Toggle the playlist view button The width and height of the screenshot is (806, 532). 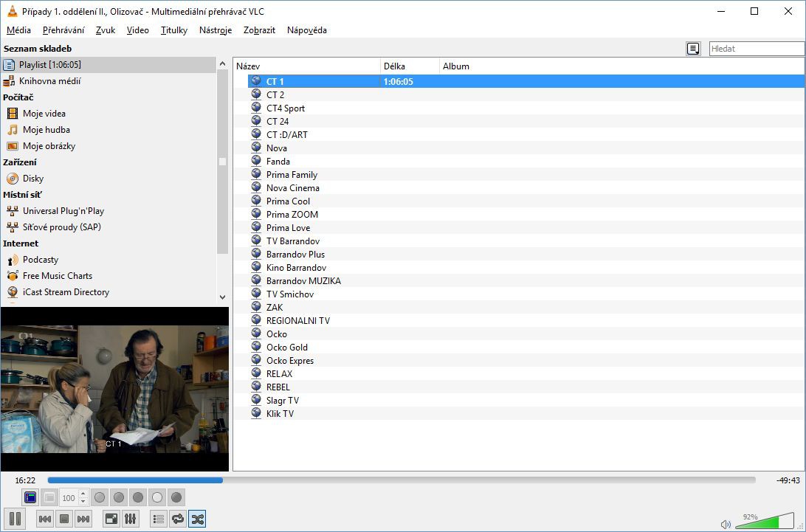coord(159,519)
